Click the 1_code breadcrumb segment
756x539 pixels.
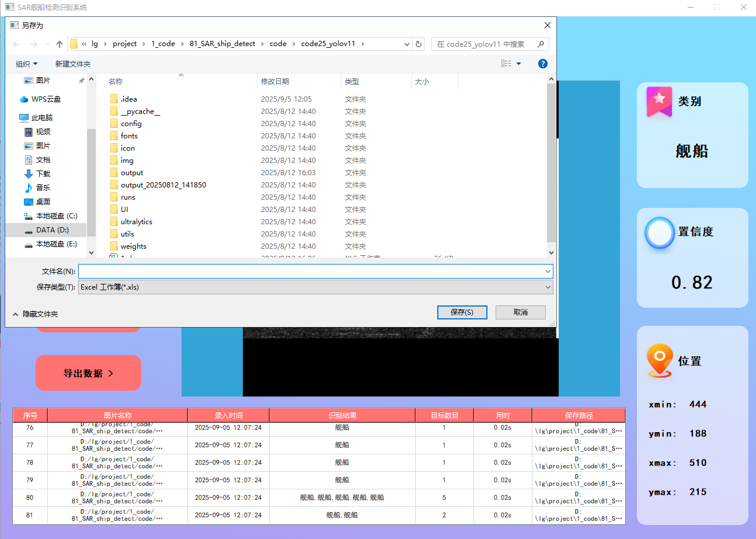(162, 44)
